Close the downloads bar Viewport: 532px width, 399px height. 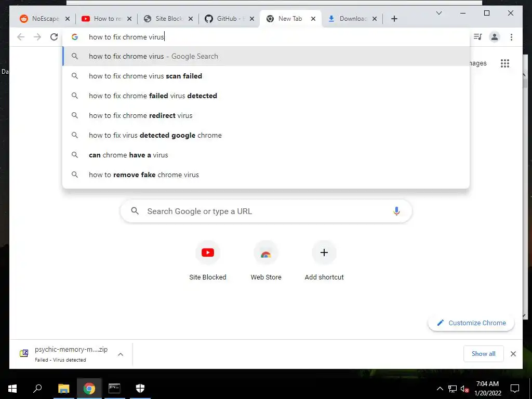tap(513, 354)
